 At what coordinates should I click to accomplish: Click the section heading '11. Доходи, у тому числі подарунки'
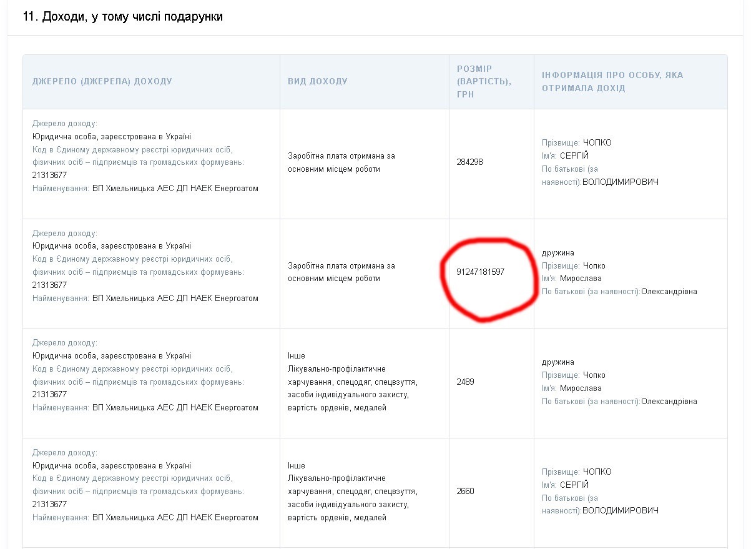click(x=122, y=17)
